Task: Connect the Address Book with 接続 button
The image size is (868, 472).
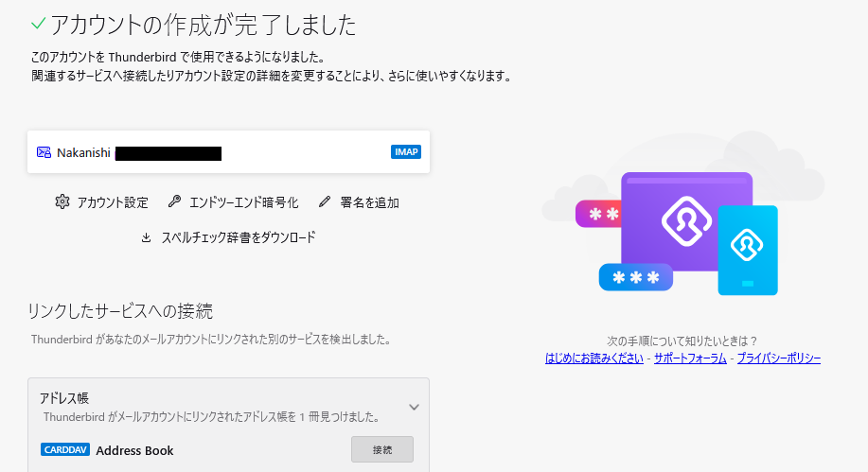Action: tap(382, 449)
